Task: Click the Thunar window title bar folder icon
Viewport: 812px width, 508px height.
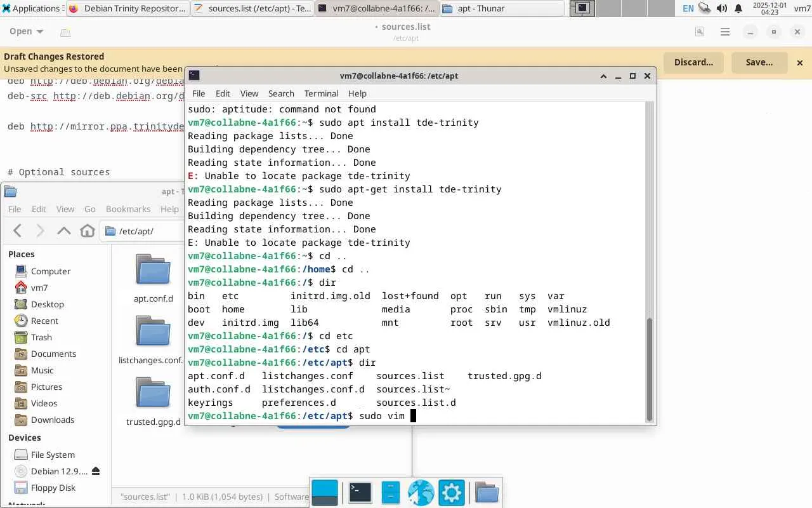Action: [x=10, y=191]
